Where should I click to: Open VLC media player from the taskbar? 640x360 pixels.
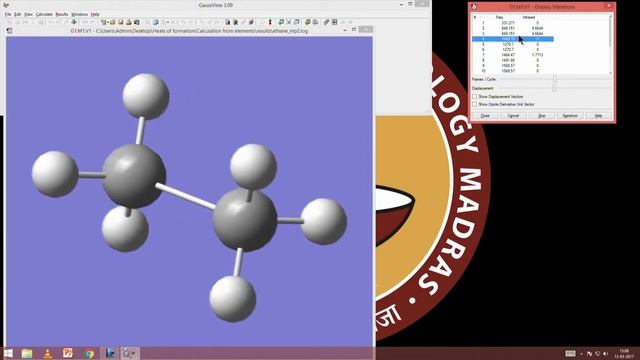click(47, 353)
